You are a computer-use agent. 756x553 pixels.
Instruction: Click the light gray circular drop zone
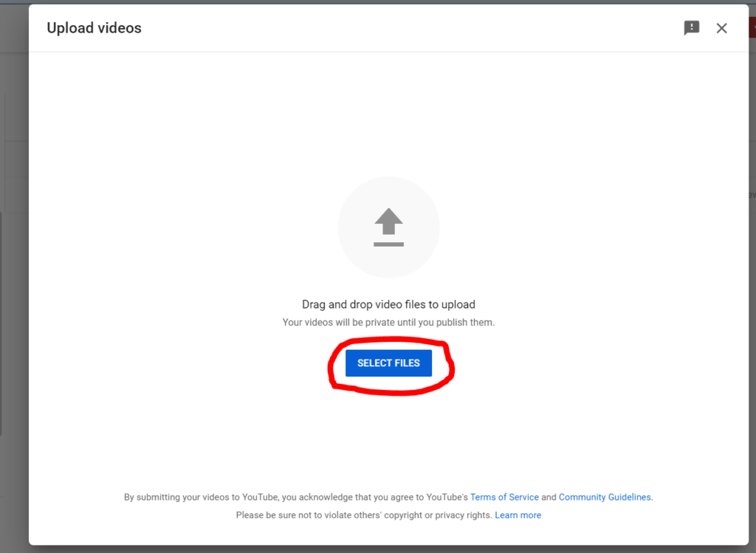coord(388,227)
